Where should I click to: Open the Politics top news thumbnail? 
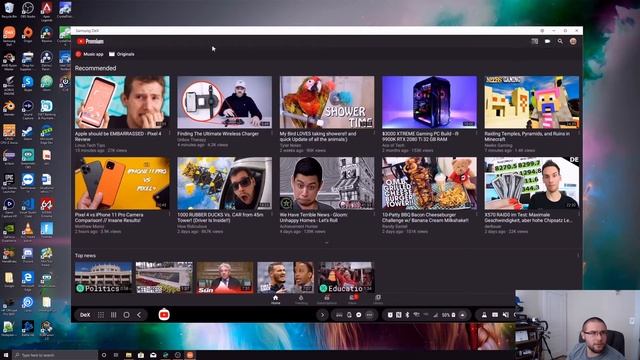click(x=104, y=278)
